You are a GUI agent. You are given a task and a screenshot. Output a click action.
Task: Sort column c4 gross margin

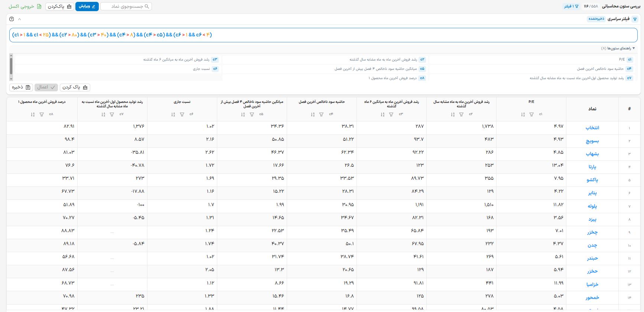point(313,114)
